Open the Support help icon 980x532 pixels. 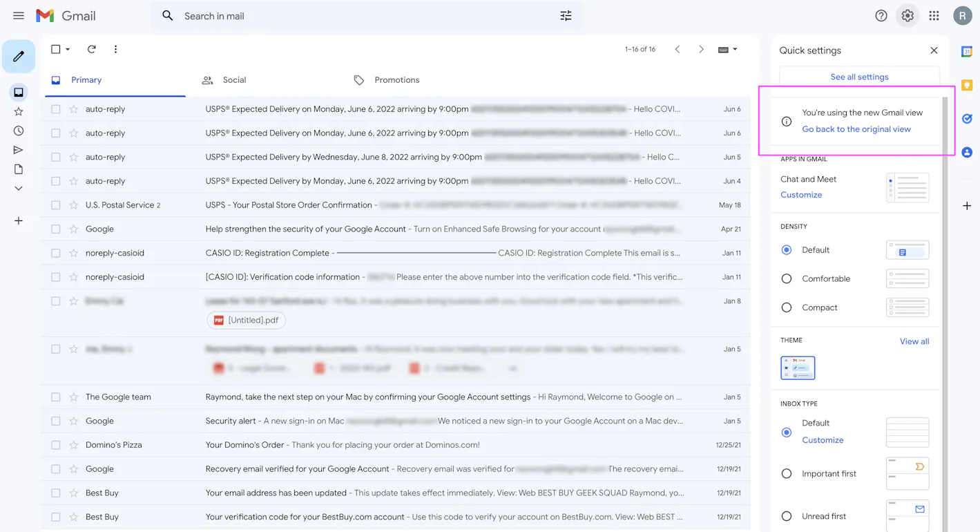(881, 16)
